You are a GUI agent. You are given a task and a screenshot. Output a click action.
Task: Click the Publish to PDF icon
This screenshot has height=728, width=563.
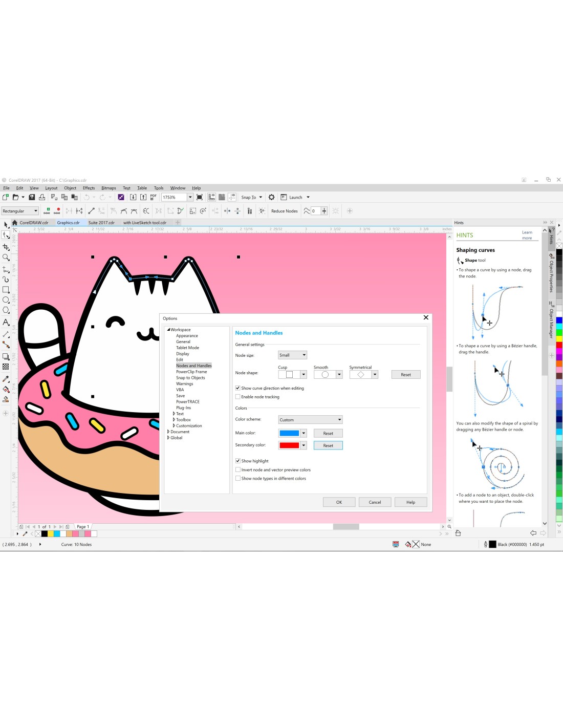154,197
